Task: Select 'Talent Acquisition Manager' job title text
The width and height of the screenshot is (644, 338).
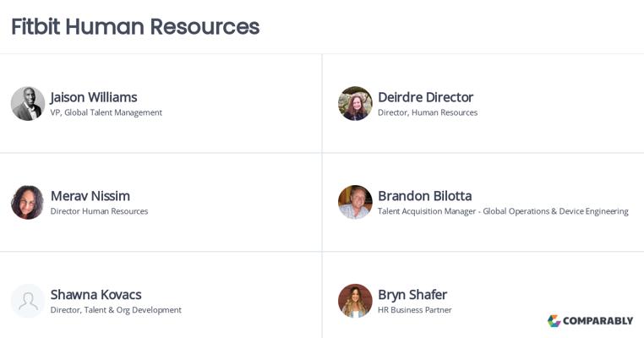Action: (x=427, y=211)
